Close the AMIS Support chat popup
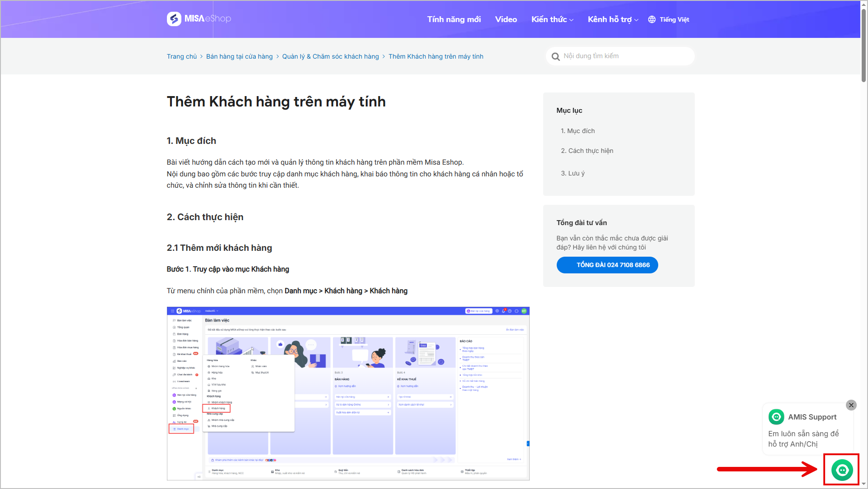The width and height of the screenshot is (868, 489). coord(851,405)
